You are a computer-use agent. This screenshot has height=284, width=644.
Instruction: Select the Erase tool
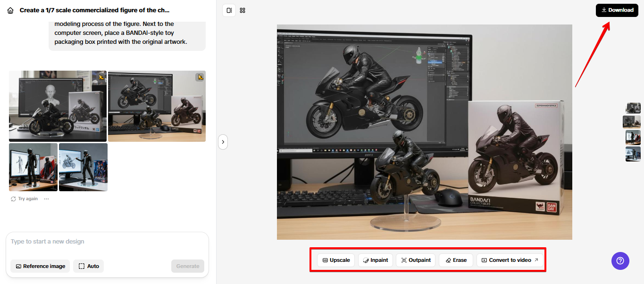click(x=456, y=260)
